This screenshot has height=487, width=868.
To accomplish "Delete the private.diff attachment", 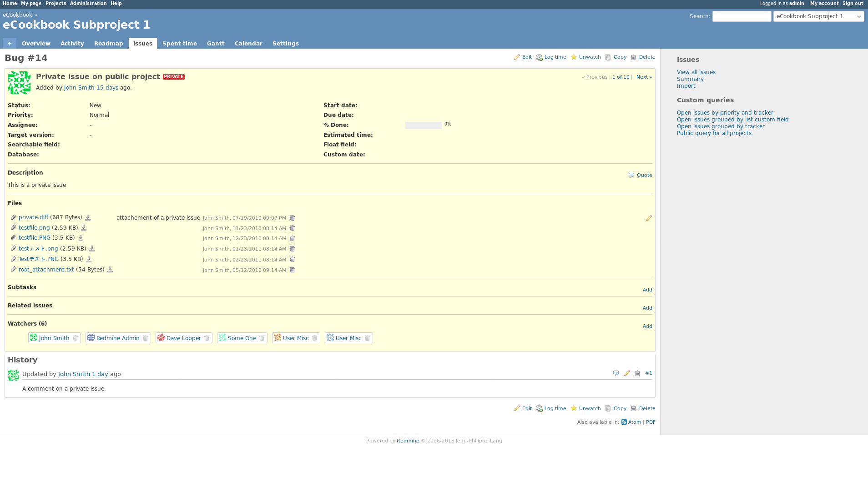I will tap(293, 218).
